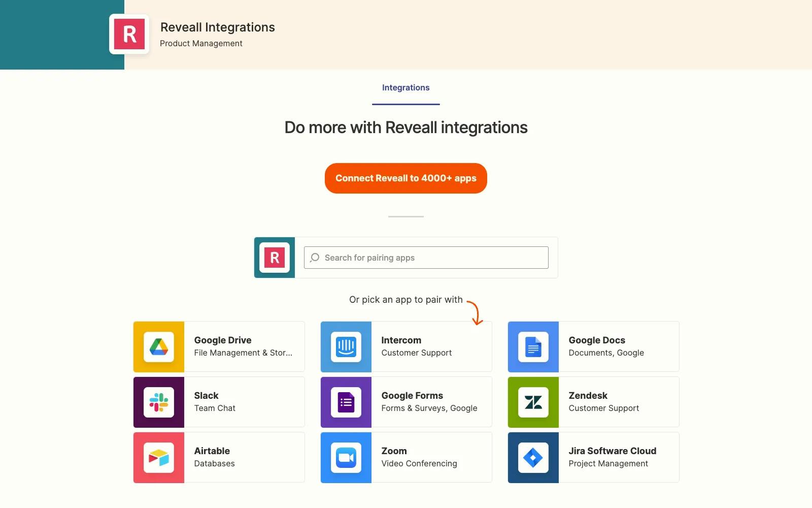The width and height of the screenshot is (812, 508).
Task: Select the Airtable title link
Action: 212,451
